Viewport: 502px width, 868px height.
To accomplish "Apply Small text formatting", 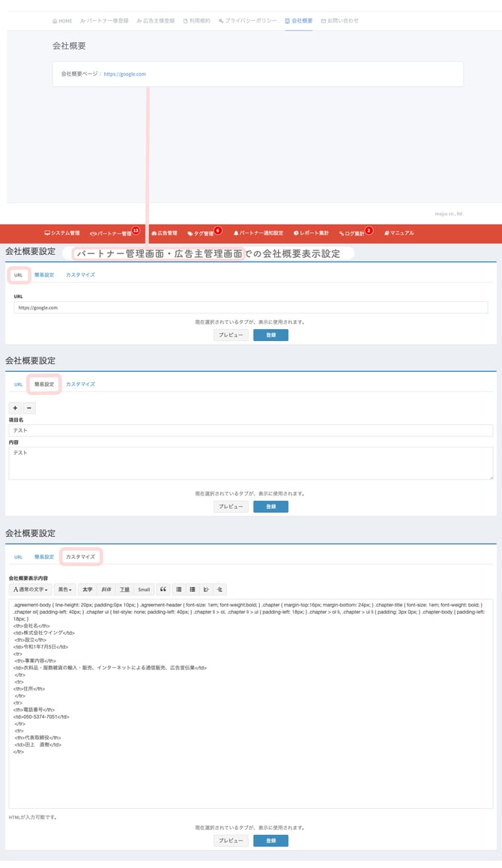I will point(144,590).
